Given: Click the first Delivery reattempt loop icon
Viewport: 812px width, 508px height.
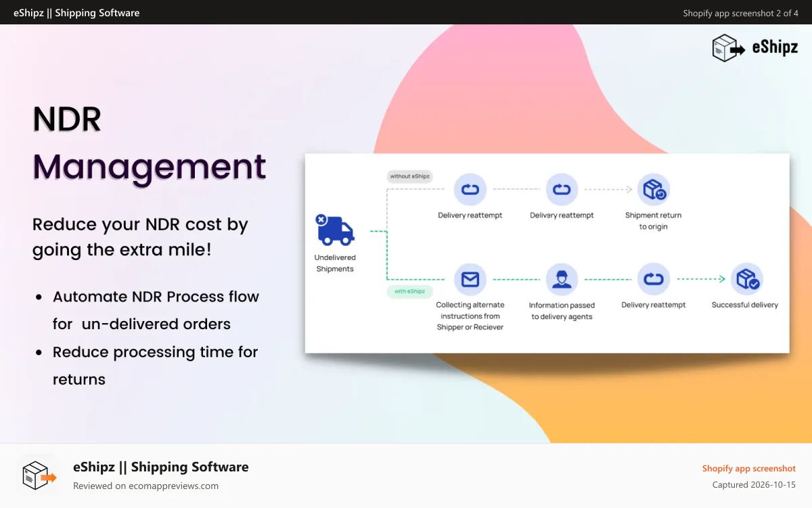Looking at the screenshot, I should tap(470, 190).
